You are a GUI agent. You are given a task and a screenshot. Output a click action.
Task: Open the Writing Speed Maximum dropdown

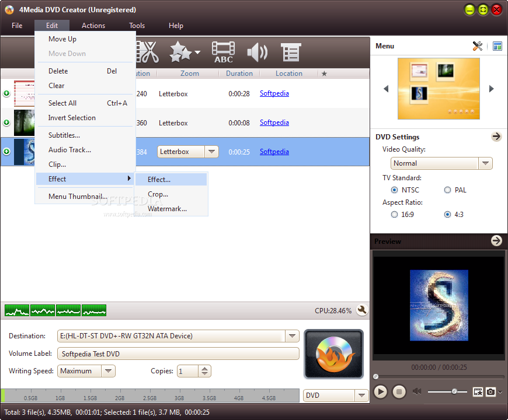(x=108, y=371)
